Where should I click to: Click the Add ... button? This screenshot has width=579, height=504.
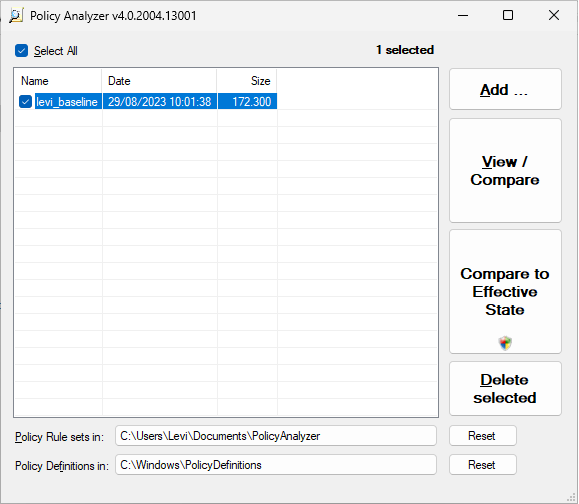(x=505, y=89)
